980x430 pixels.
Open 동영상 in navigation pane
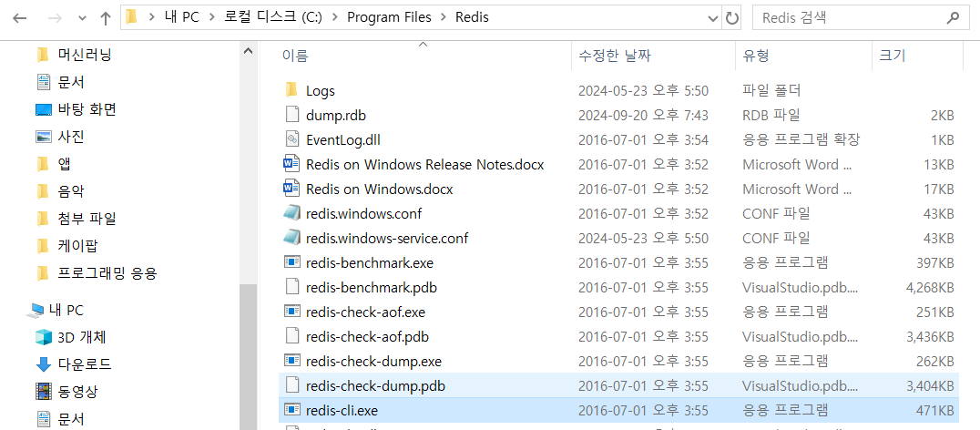point(78,392)
